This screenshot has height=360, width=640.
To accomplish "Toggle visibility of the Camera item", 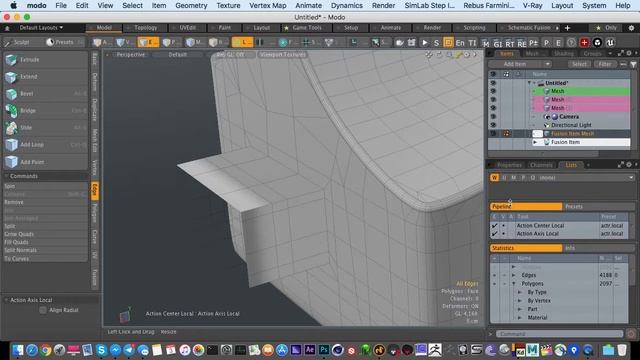I will point(493,116).
